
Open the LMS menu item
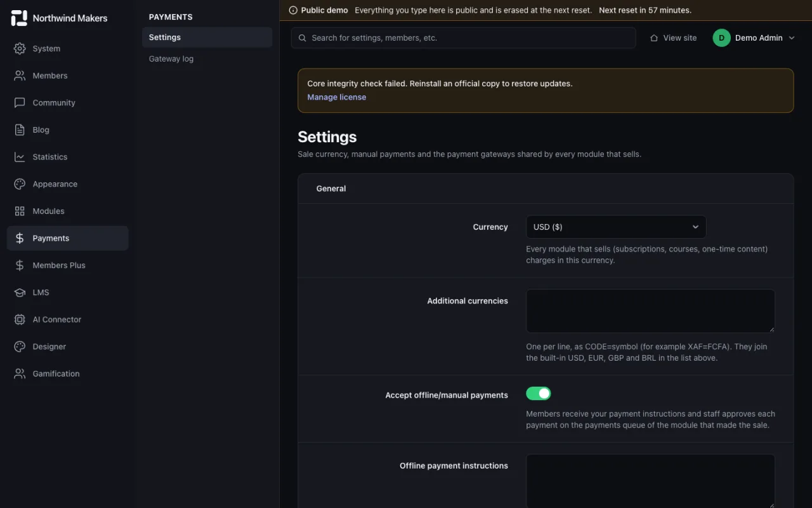click(67, 292)
